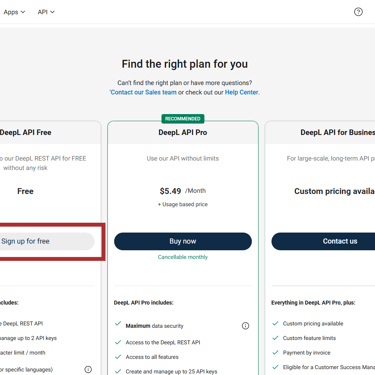
Task: Click the /Month billing period text
Action: click(x=195, y=191)
